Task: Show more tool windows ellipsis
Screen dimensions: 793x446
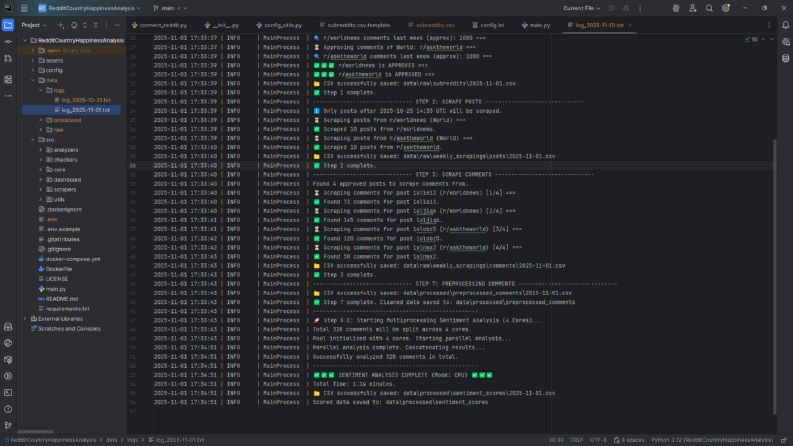Action: tap(8, 96)
